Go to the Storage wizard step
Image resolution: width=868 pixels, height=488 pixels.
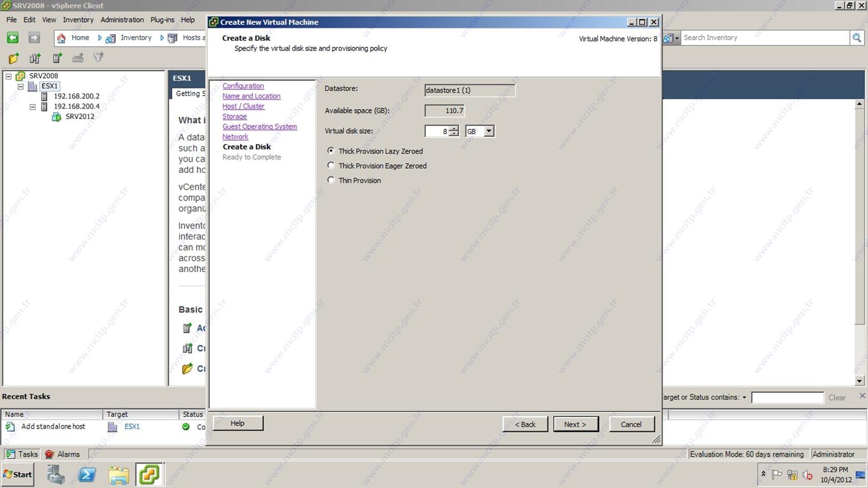point(234,116)
